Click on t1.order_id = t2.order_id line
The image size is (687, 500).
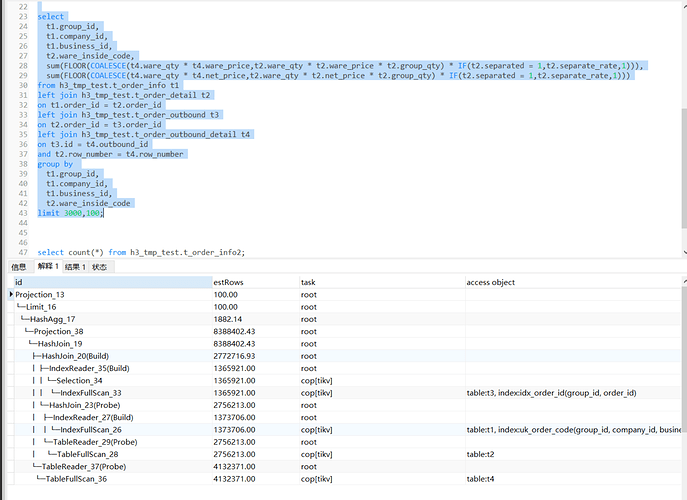pos(99,105)
